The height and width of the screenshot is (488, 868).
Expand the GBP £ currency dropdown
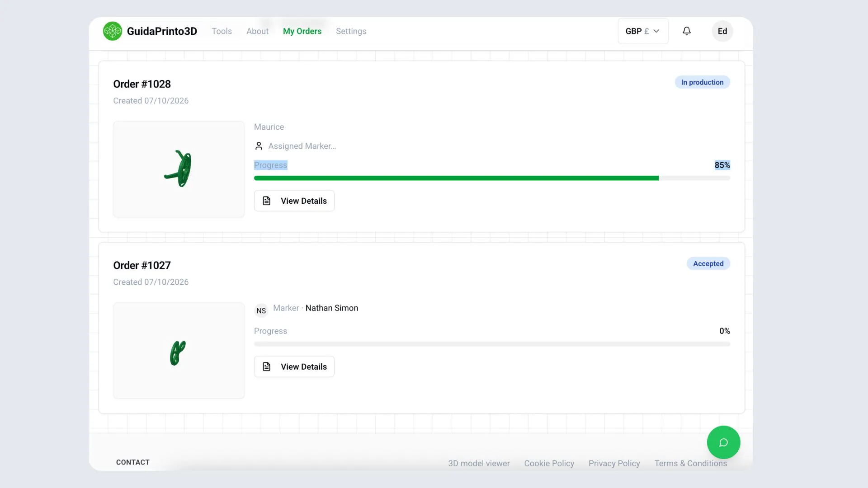643,31
